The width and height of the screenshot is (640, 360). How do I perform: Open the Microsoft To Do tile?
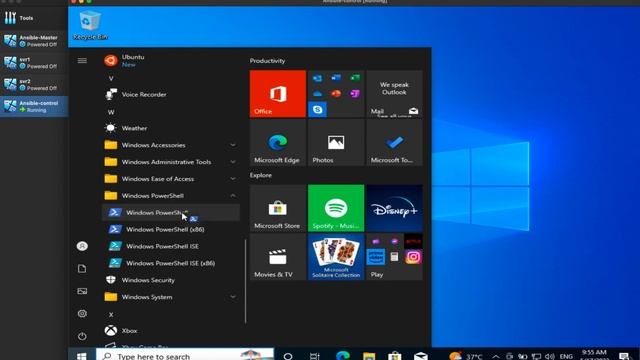pos(394,142)
